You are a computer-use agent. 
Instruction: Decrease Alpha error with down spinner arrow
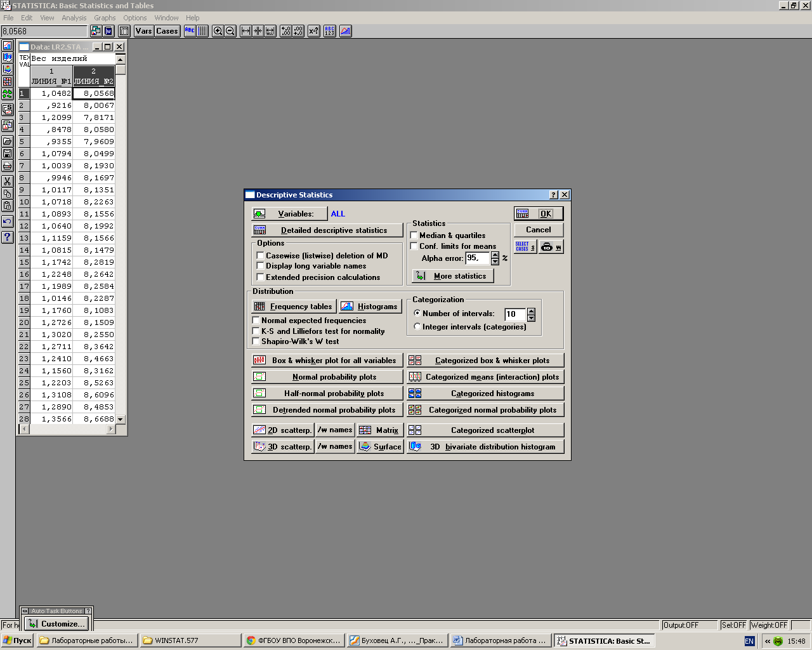tap(495, 262)
